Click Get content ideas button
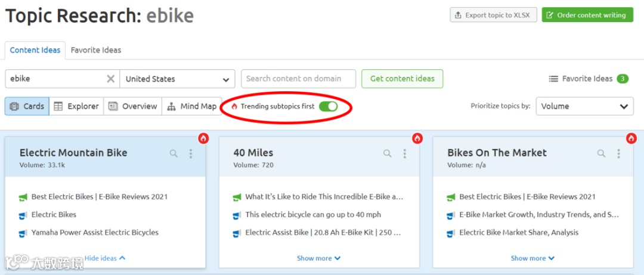644x275 pixels. click(402, 79)
